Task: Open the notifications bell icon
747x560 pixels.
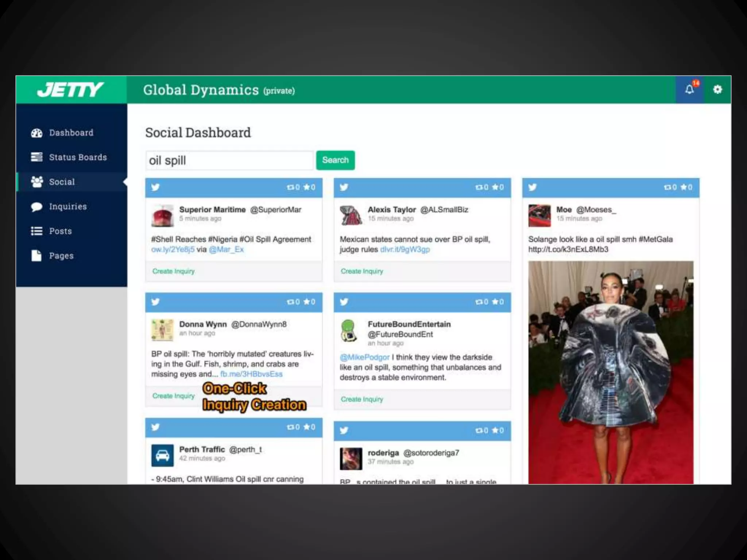Action: click(x=689, y=90)
